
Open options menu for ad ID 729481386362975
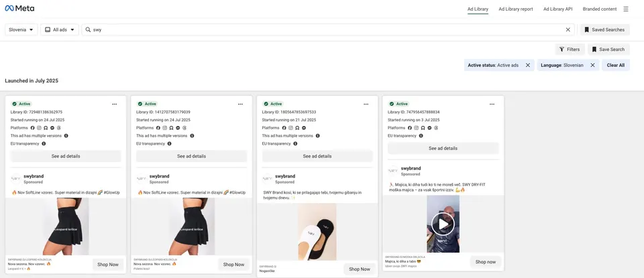[115, 104]
